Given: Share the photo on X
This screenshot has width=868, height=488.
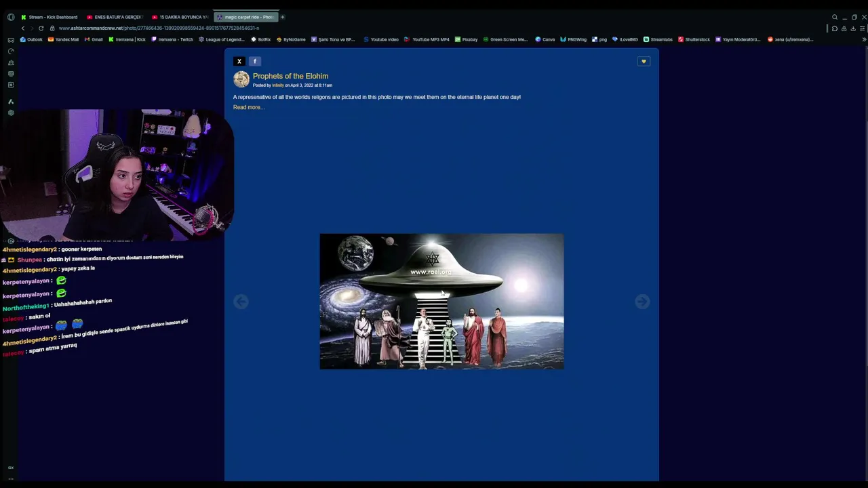Looking at the screenshot, I should click(239, 61).
